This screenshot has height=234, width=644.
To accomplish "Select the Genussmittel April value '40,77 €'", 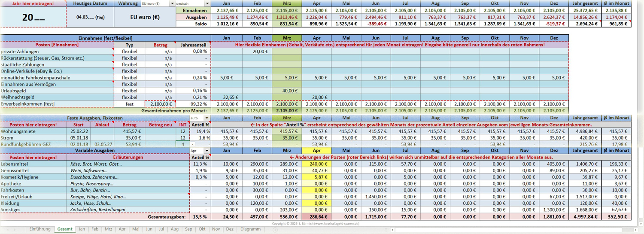I will point(316,170).
